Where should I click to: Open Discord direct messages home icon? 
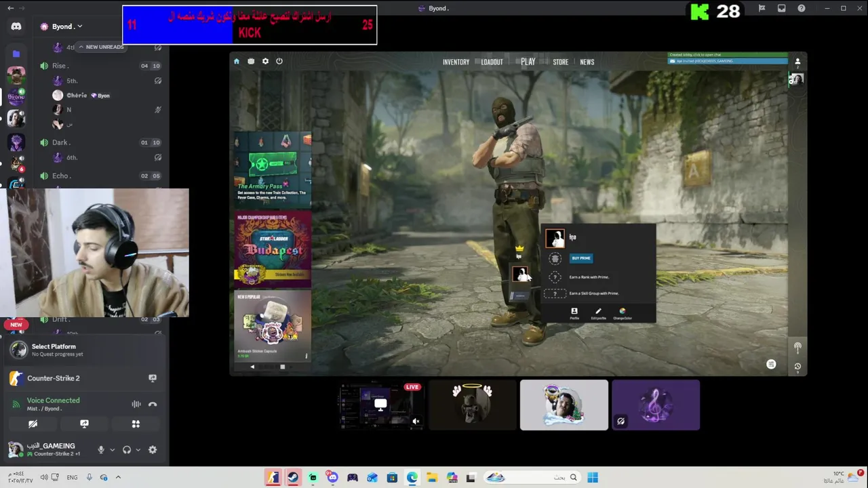[x=16, y=26]
